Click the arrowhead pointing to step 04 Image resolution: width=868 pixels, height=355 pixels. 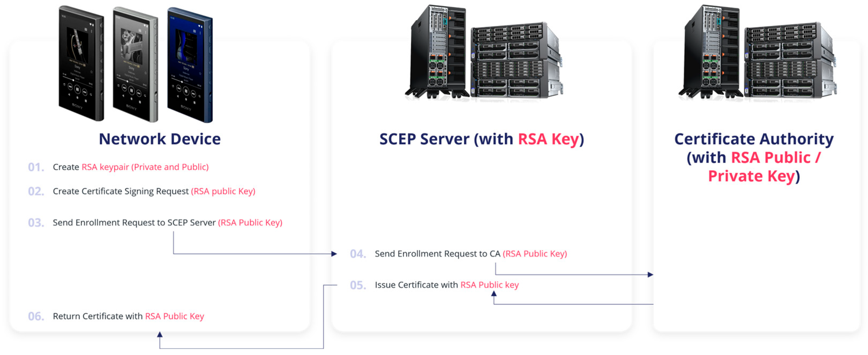click(334, 254)
